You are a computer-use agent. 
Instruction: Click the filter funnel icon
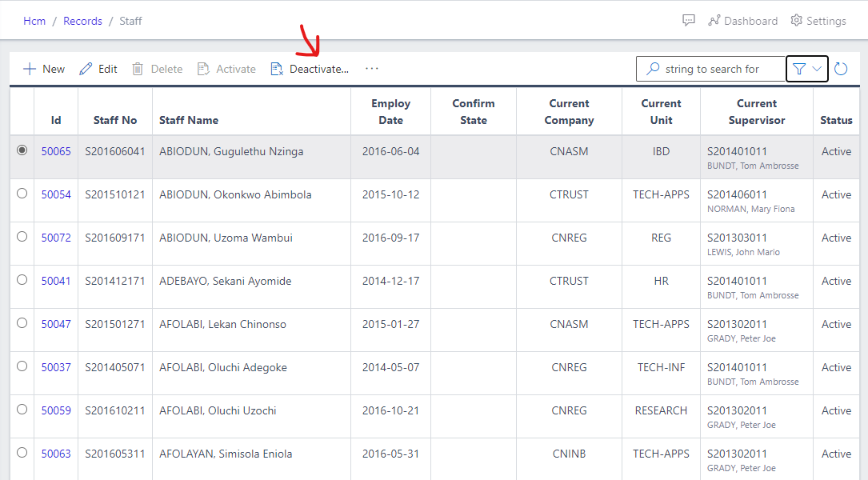click(x=798, y=69)
